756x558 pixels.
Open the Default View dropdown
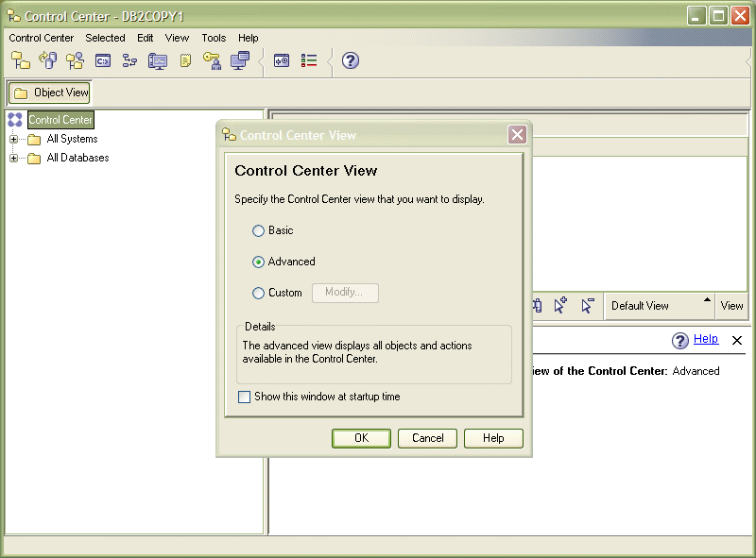[x=659, y=306]
